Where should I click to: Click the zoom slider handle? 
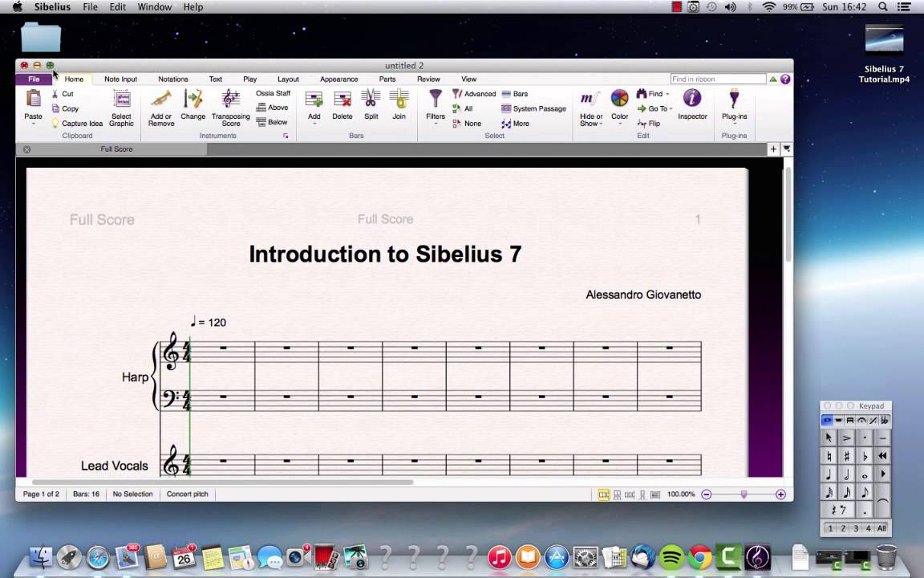pyautogui.click(x=744, y=495)
